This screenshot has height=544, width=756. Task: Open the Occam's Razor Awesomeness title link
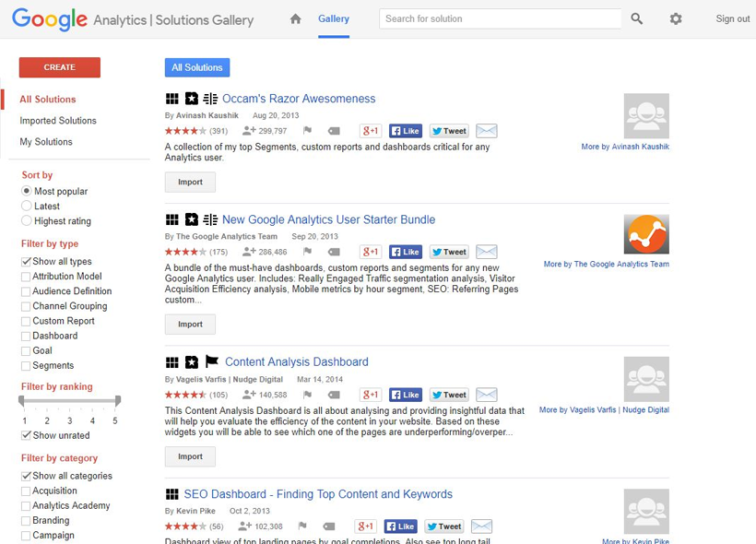[x=299, y=99]
